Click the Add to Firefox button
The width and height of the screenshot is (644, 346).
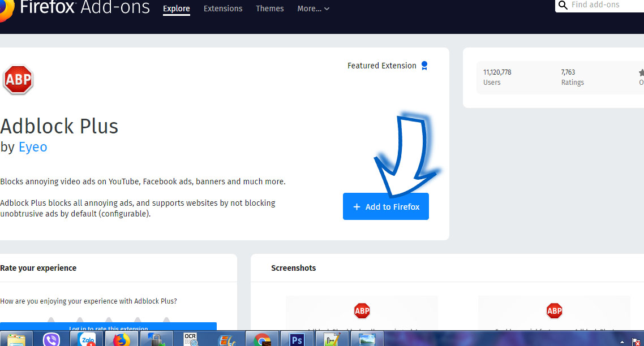pos(386,206)
